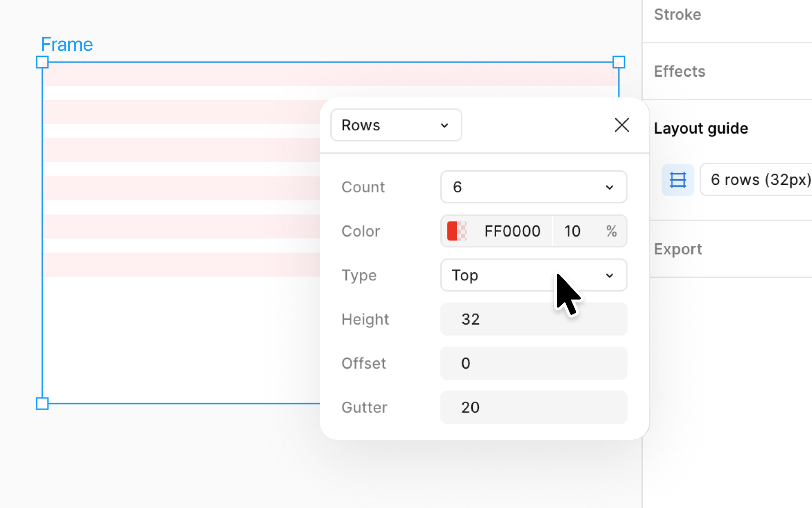
Task: Select the Effects section header
Action: (679, 71)
